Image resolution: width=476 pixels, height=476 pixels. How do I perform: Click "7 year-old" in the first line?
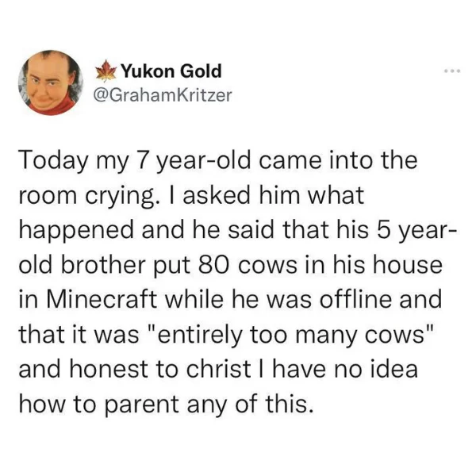[x=192, y=163]
